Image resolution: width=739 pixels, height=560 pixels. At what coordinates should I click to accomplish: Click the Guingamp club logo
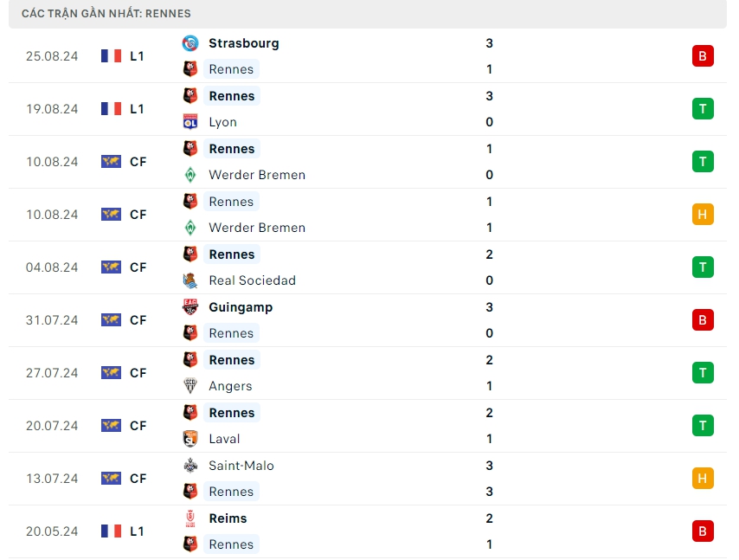190,307
